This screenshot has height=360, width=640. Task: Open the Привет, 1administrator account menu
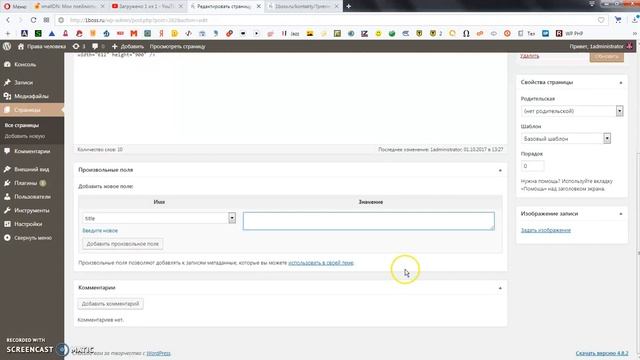(601, 47)
